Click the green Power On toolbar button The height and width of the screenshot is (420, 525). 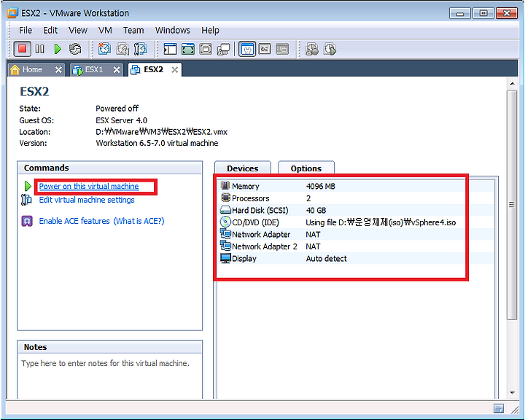tap(58, 49)
